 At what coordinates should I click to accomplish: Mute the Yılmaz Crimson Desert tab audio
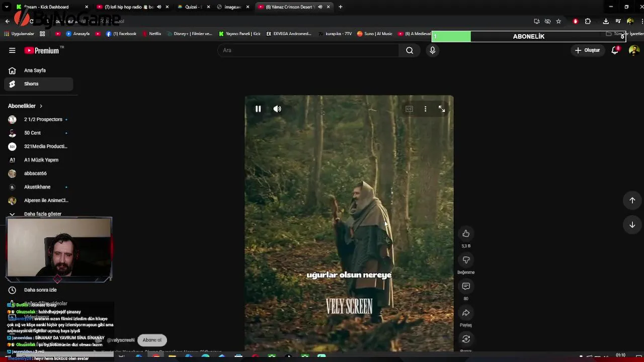[x=320, y=7]
